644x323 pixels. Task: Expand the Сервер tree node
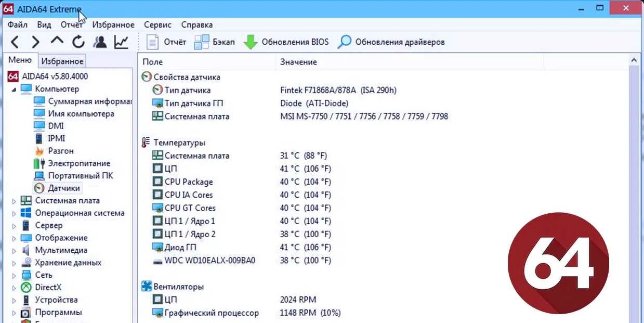[x=14, y=226]
